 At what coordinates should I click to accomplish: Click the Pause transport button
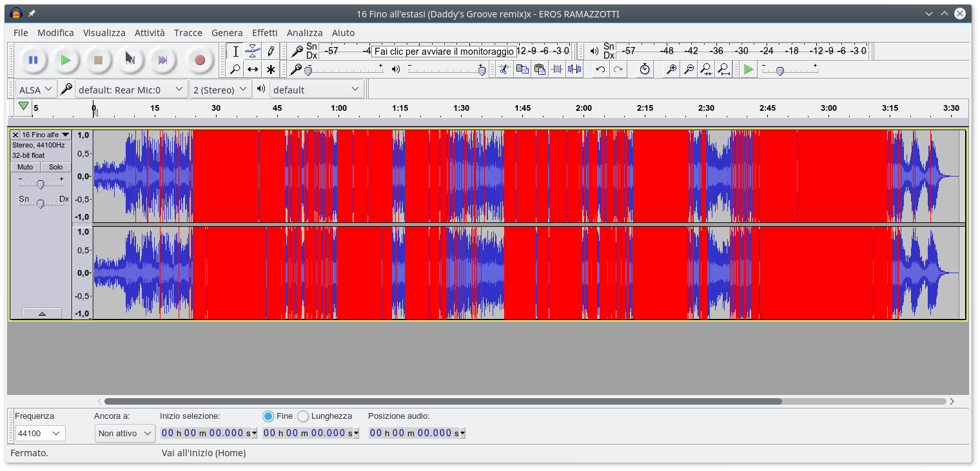click(33, 60)
